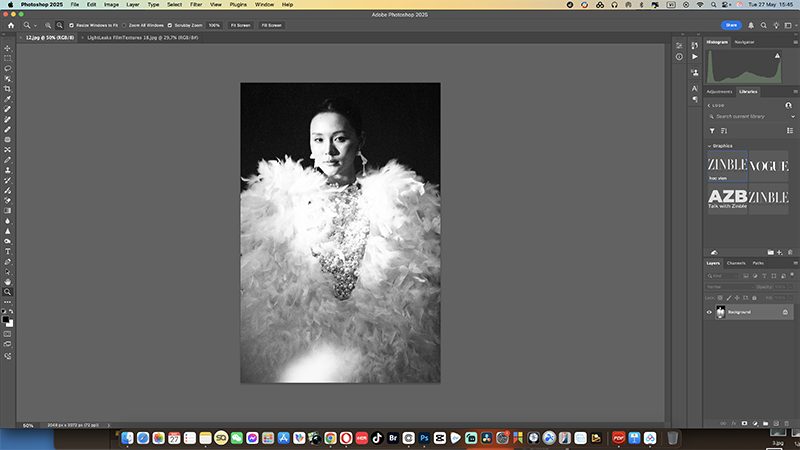Choose the Zoom Out magnifier icon

(x=60, y=24)
